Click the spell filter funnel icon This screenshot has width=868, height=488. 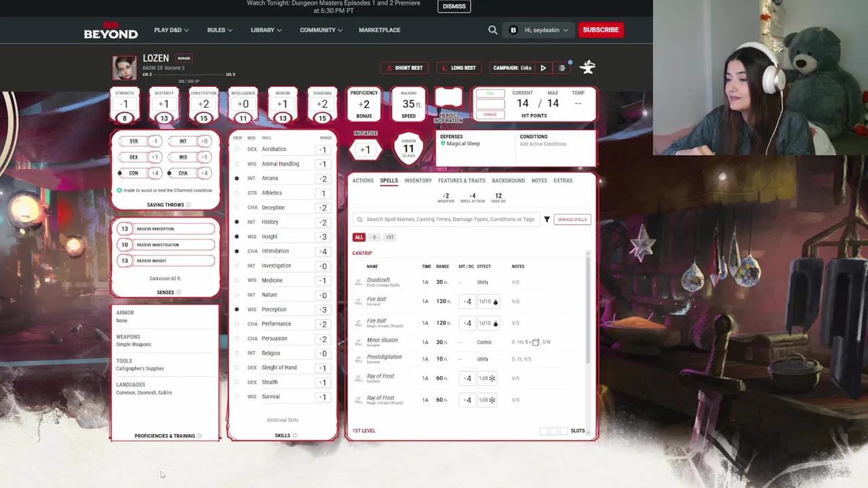pos(547,220)
